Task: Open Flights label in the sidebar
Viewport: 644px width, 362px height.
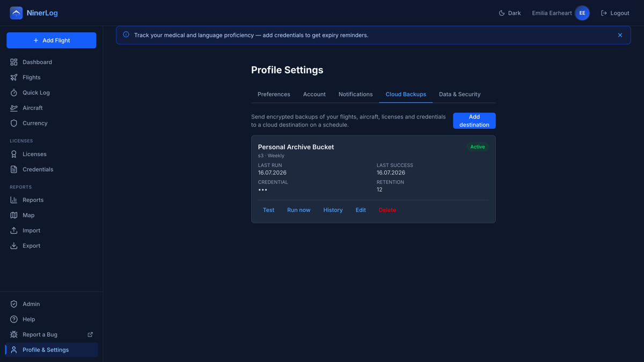Action: click(32, 77)
